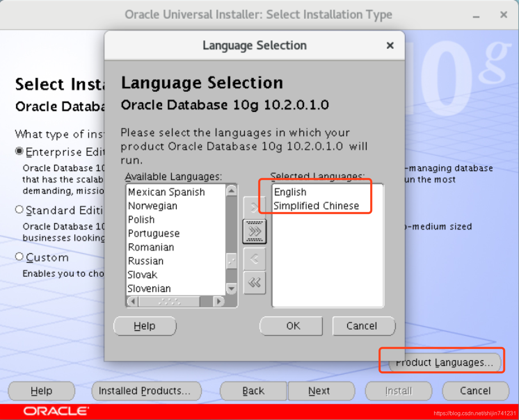Select Portuguese in available languages

point(154,233)
